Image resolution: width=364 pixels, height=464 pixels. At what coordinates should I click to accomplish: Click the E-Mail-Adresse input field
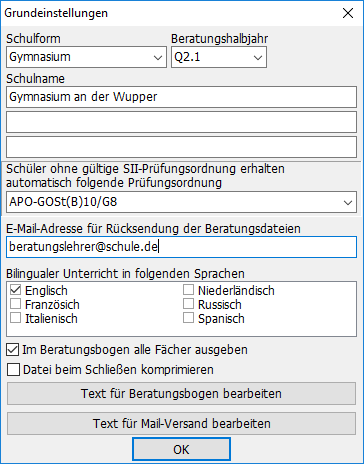(x=181, y=247)
